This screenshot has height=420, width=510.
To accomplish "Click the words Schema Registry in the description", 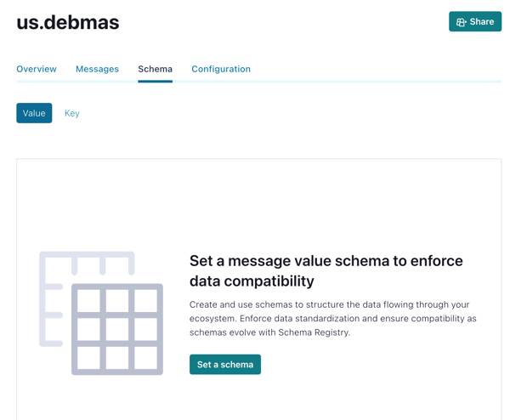I will pos(314,332).
